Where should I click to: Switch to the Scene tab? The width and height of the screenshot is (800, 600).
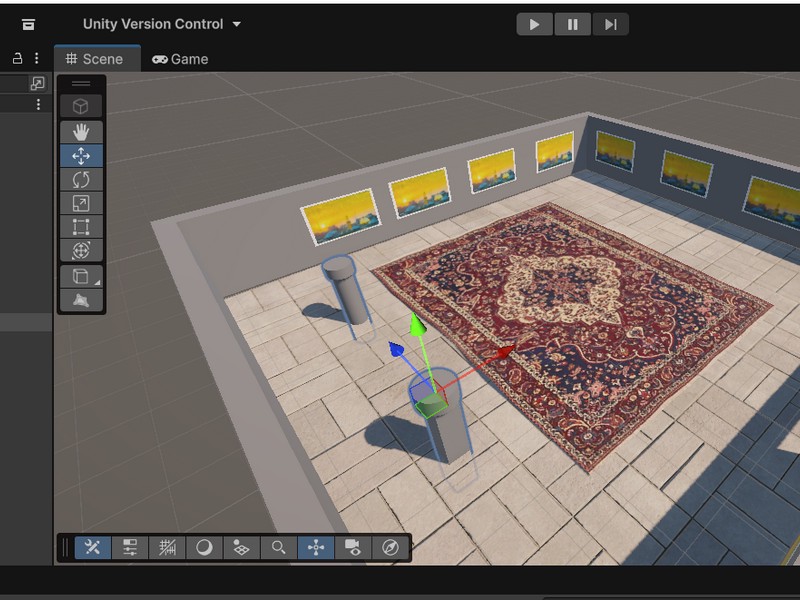(94, 59)
